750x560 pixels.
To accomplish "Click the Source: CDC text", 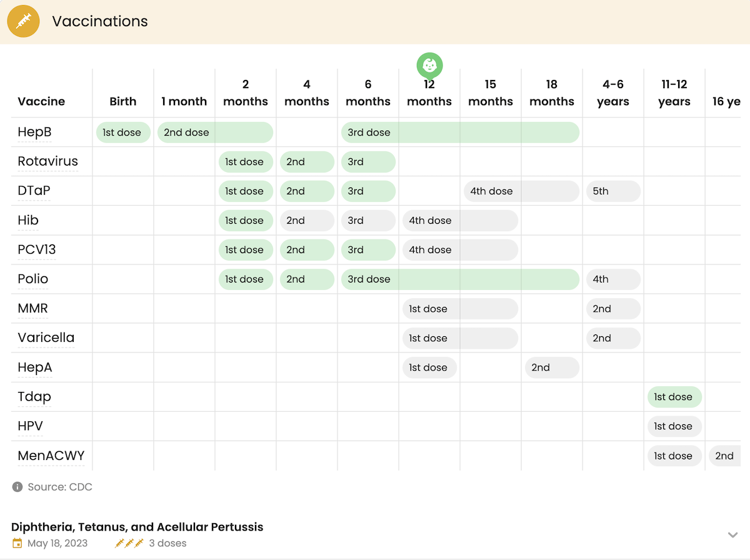I will (x=60, y=487).
